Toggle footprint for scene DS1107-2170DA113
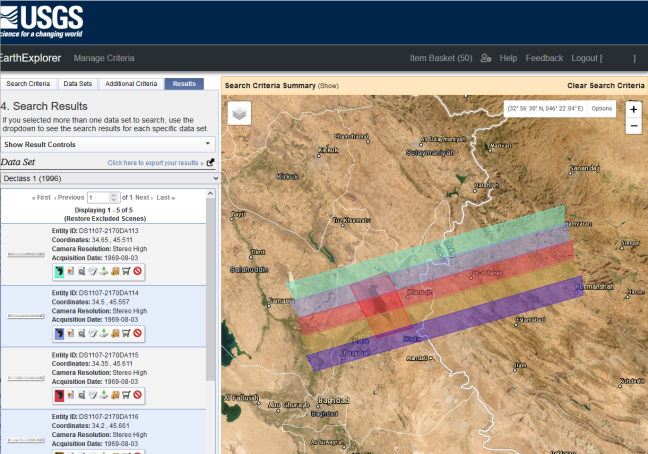Image resolution: width=648 pixels, height=454 pixels. point(59,270)
